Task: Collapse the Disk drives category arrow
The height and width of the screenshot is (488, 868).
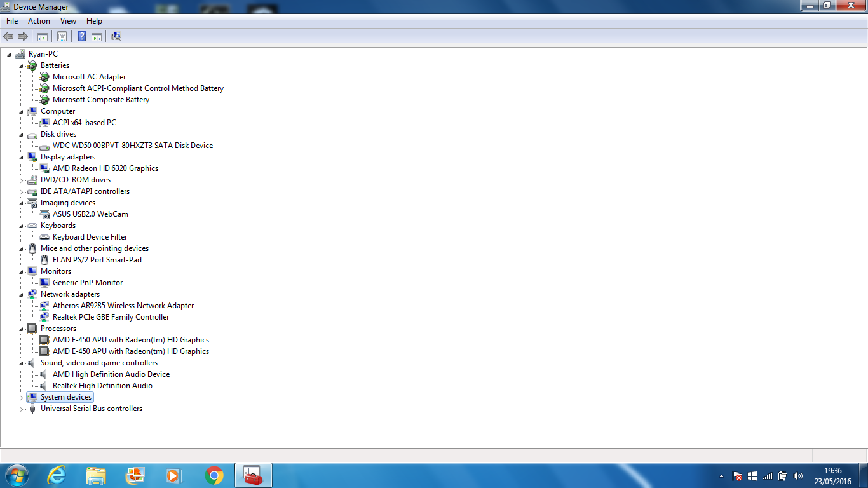Action: [x=21, y=135]
